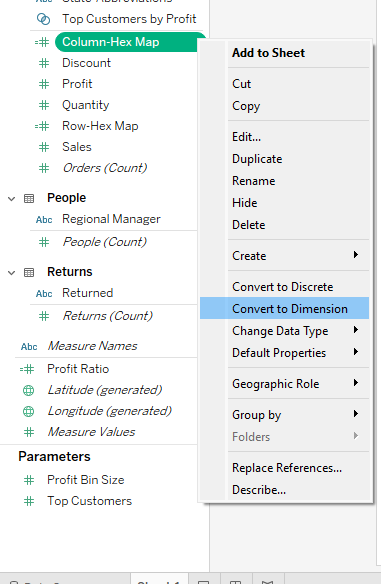Click the calculated-field icon next to Column-Hex Map
This screenshot has width=381, height=584.
[x=42, y=42]
